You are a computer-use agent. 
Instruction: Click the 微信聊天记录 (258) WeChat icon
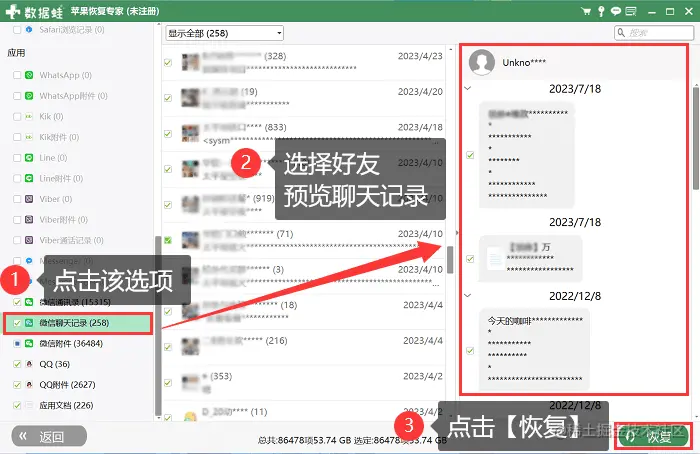click(x=29, y=323)
